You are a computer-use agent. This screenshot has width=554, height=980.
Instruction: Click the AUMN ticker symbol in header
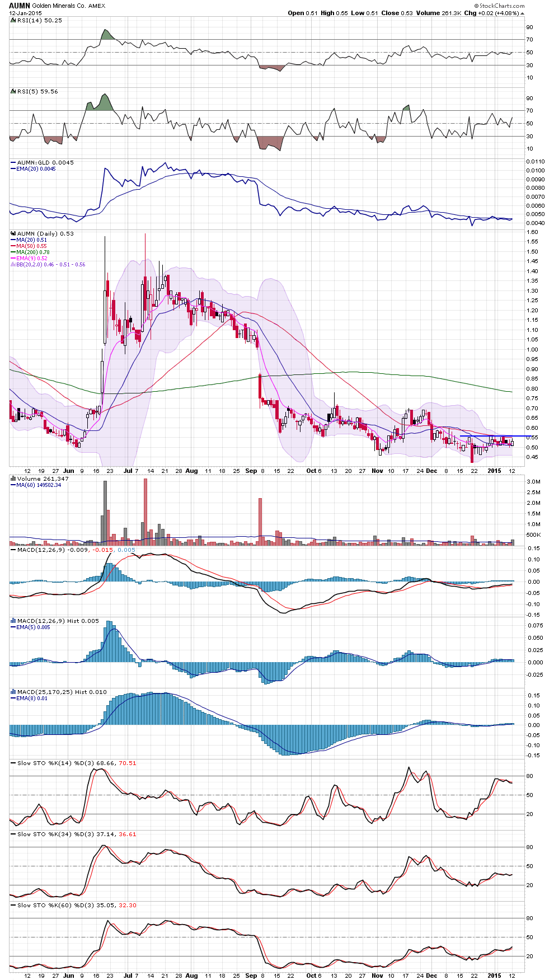[x=19, y=6]
